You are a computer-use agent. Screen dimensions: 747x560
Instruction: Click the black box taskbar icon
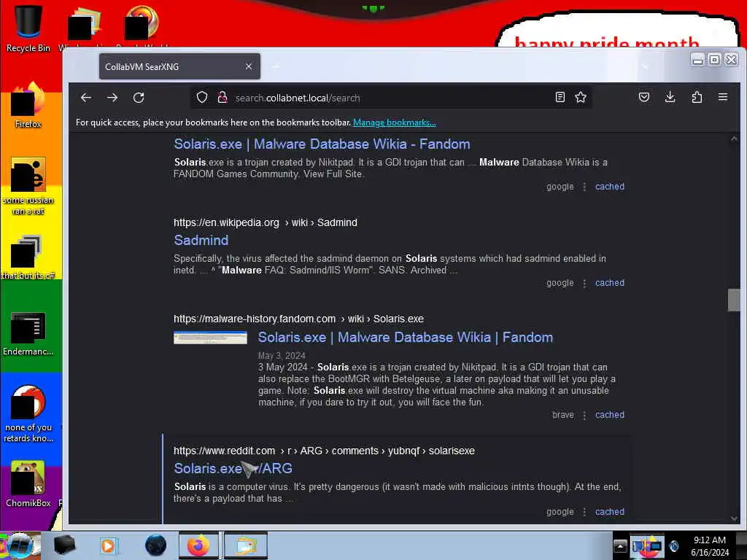coord(64,545)
